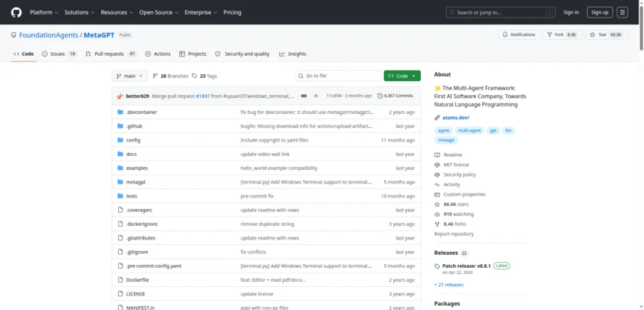Open the metagpt folder

[136, 182]
